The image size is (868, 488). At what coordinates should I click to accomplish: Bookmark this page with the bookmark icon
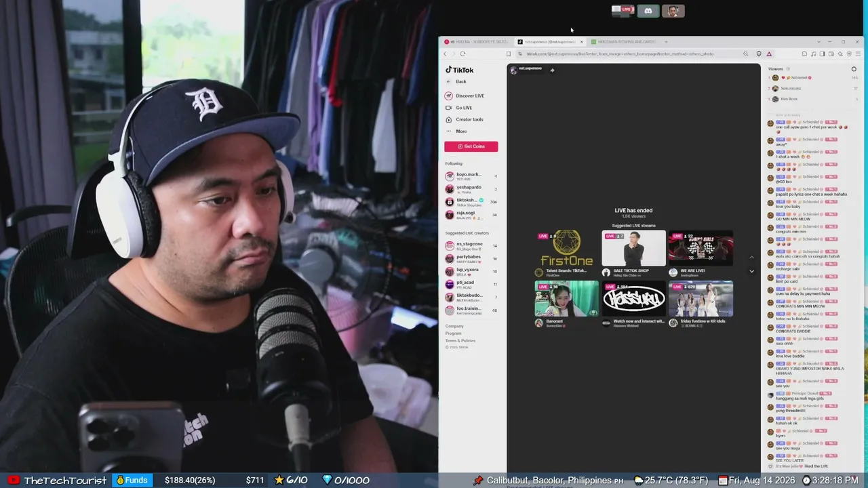(509, 54)
